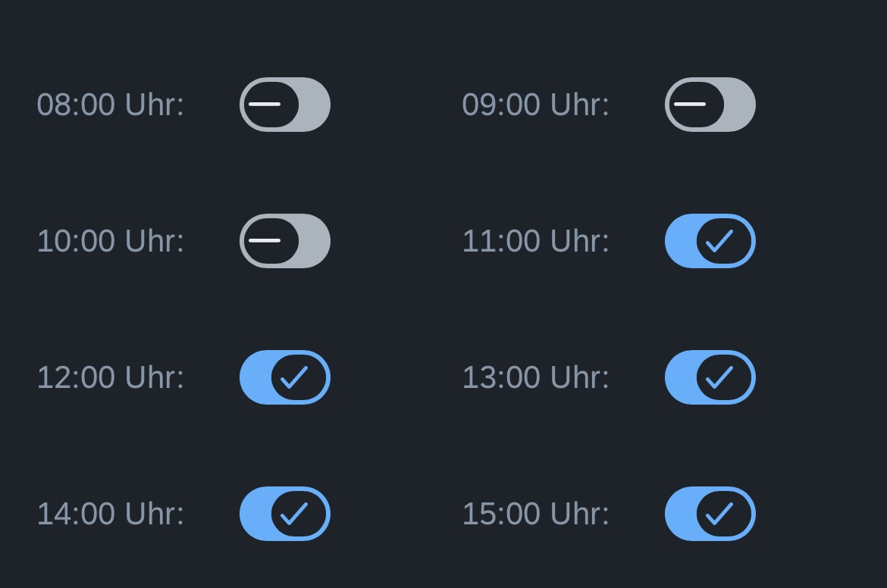This screenshot has height=588, width=887.
Task: Disable the 15:00 Uhr toggle
Action: pyautogui.click(x=710, y=513)
